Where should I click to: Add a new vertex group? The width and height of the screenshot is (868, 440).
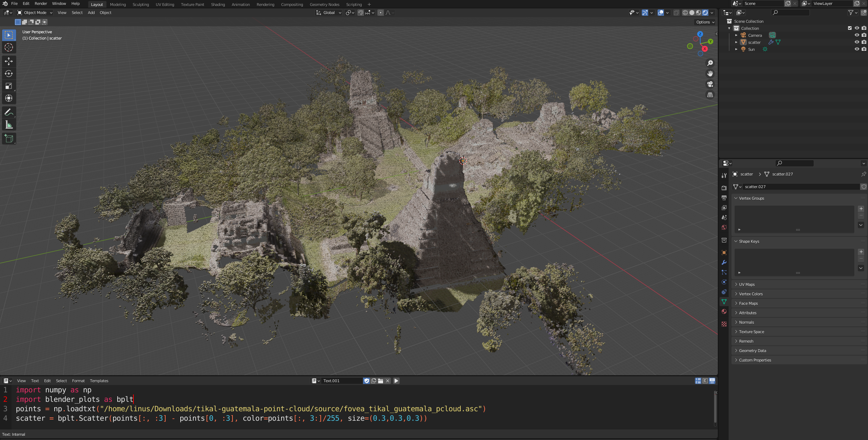(861, 209)
